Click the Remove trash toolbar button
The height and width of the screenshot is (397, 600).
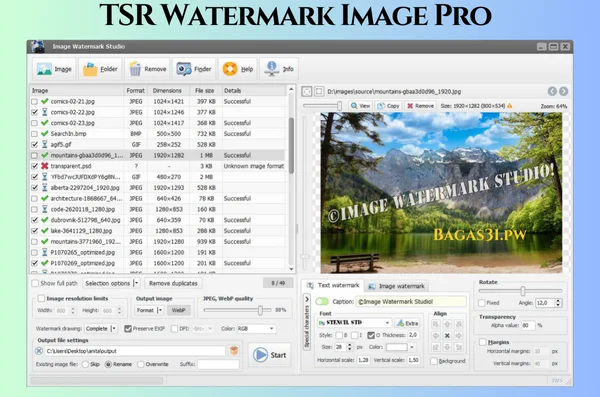pos(147,69)
